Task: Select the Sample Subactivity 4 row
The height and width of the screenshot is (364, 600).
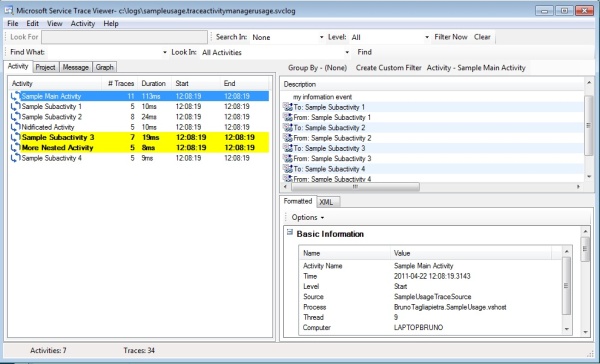Action: tap(139, 158)
